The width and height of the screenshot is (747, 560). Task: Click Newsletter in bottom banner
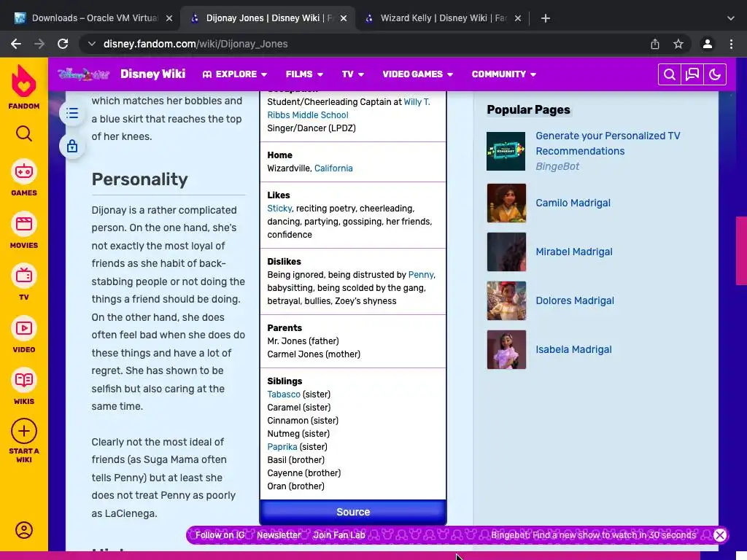[x=279, y=535]
